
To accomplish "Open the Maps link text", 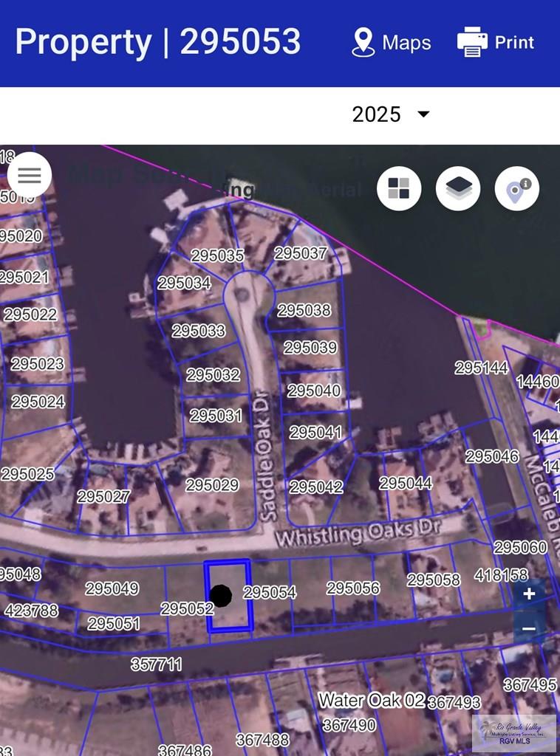I will [406, 43].
